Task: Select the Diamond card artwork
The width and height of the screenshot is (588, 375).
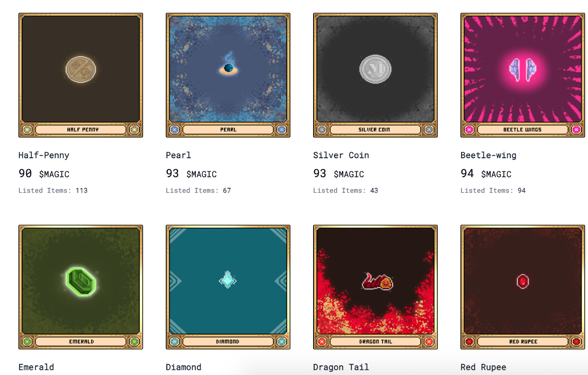Action: pyautogui.click(x=228, y=287)
